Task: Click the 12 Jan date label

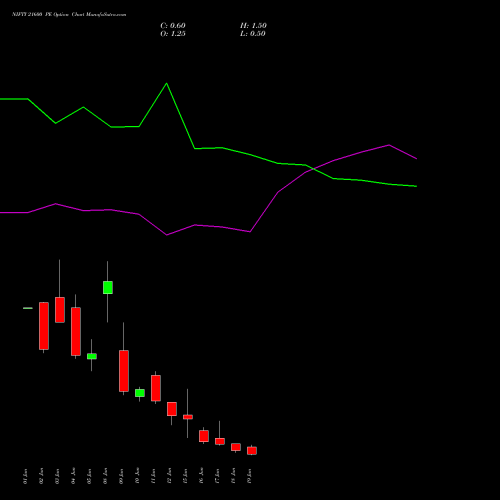Action: [169, 476]
